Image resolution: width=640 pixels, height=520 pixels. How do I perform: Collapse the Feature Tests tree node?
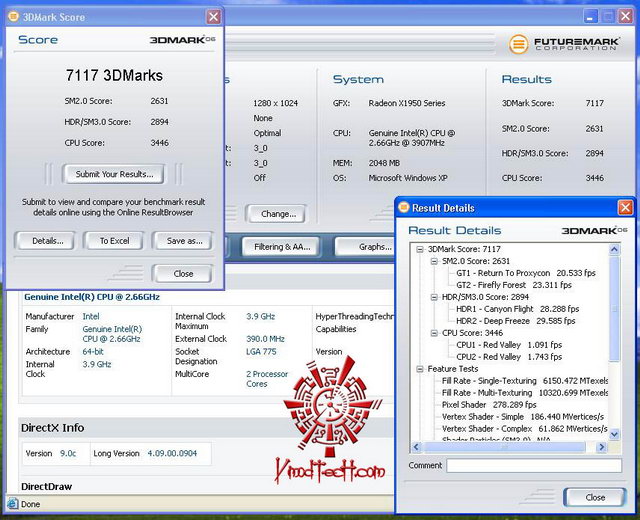pyautogui.click(x=419, y=369)
